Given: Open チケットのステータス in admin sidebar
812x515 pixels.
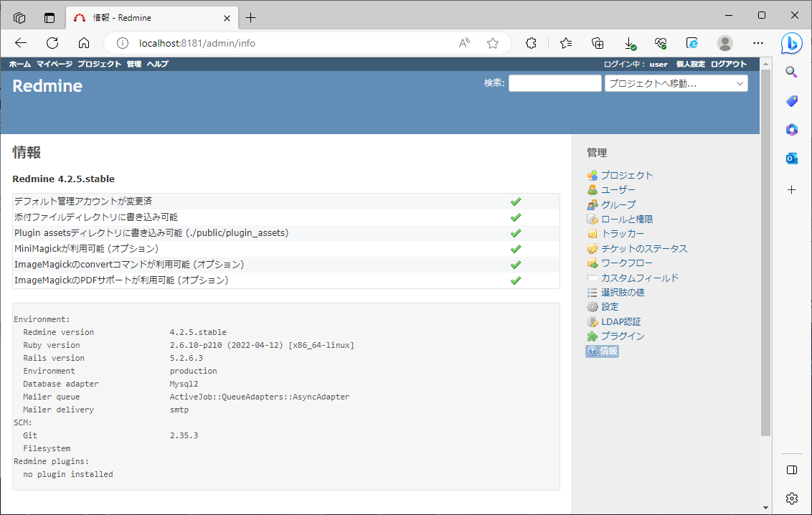Looking at the screenshot, I should click(x=644, y=248).
